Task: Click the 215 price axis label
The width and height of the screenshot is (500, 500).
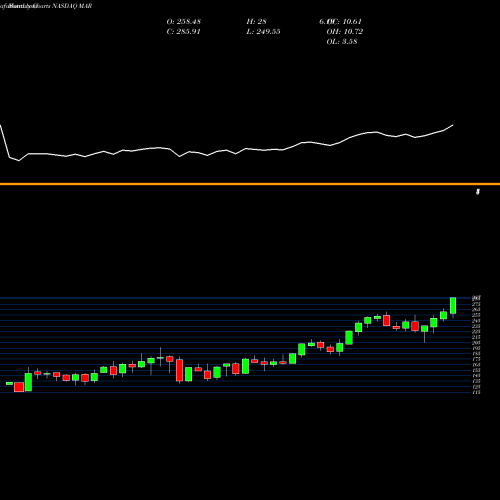Action: pos(477,337)
